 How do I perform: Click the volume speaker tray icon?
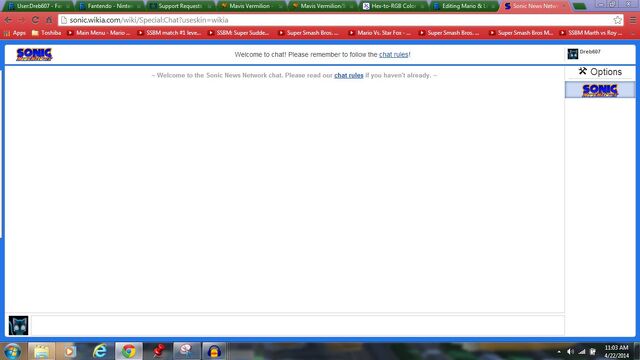tap(570, 351)
